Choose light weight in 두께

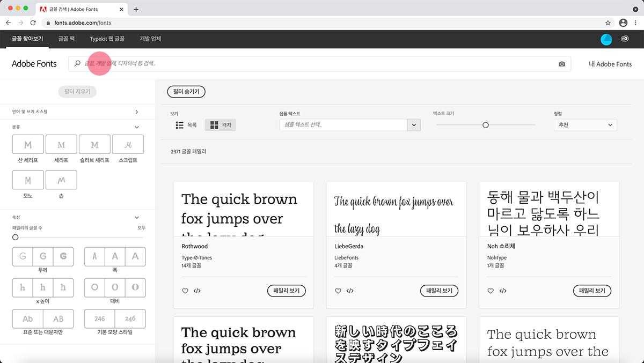[23, 256]
